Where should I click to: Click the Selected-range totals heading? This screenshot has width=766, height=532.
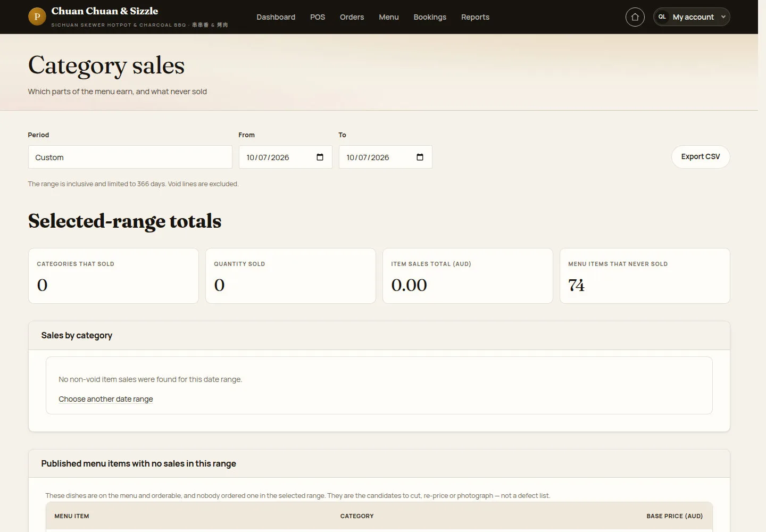click(124, 221)
